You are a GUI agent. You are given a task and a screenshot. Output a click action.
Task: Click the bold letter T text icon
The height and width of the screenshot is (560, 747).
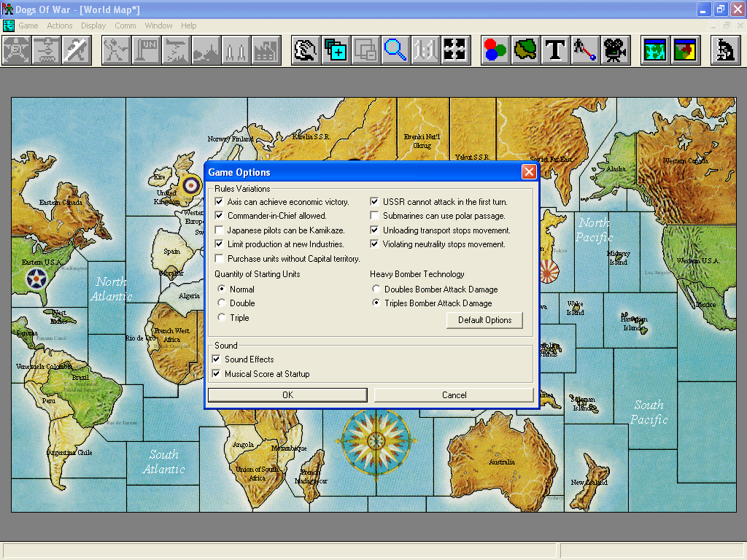click(x=555, y=50)
